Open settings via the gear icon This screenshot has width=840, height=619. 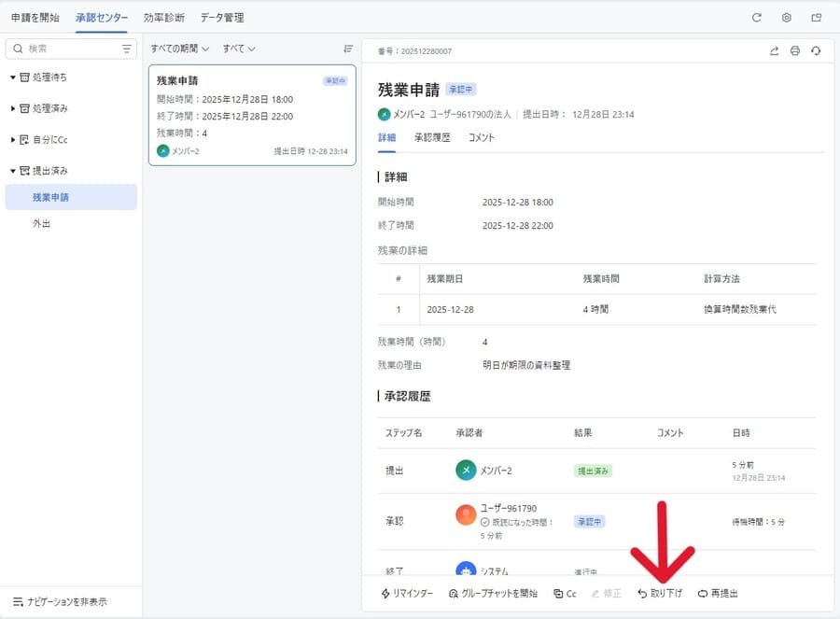click(x=787, y=18)
